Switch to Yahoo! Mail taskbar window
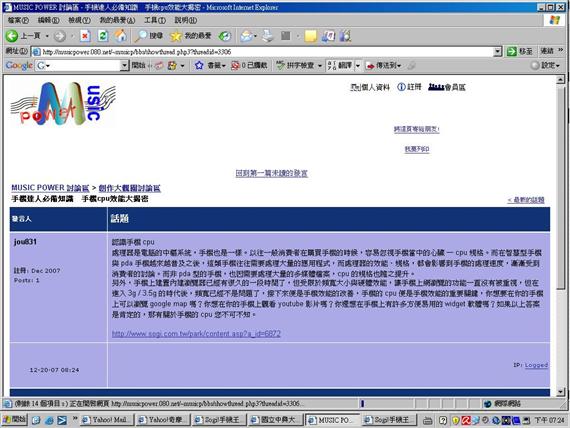Viewport: 570px width, 428px height. pos(107,420)
